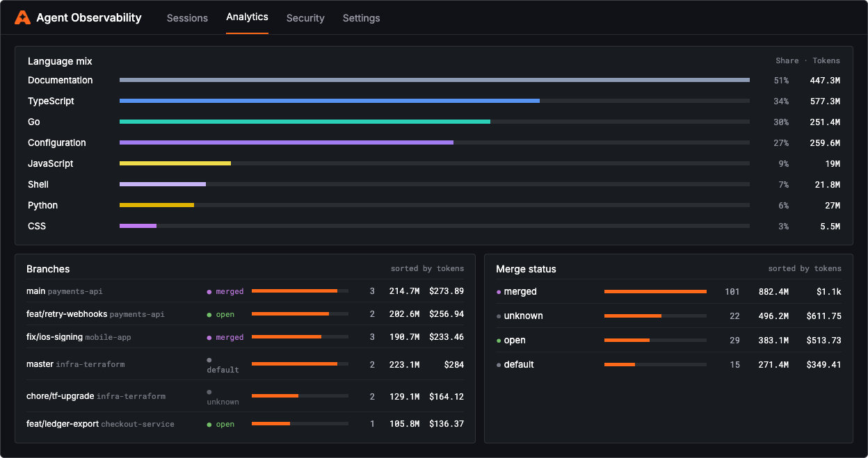
Task: Open the master infra-terraform branch
Action: pyautogui.click(x=245, y=364)
